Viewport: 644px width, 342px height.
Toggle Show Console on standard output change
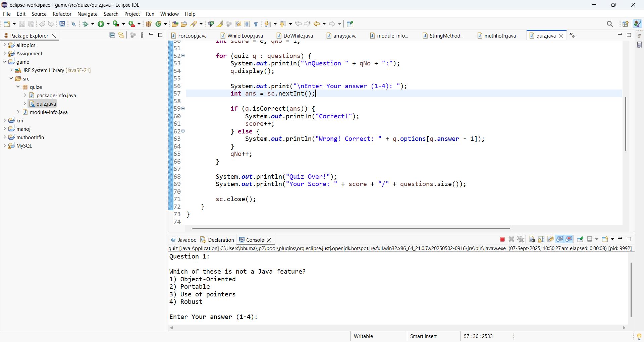pyautogui.click(x=559, y=239)
